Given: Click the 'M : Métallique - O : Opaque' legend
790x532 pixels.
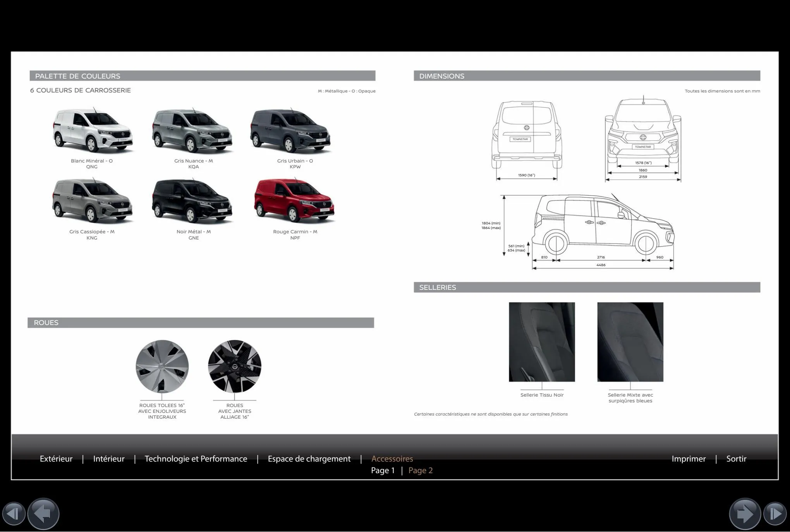Looking at the screenshot, I should click(x=347, y=91).
